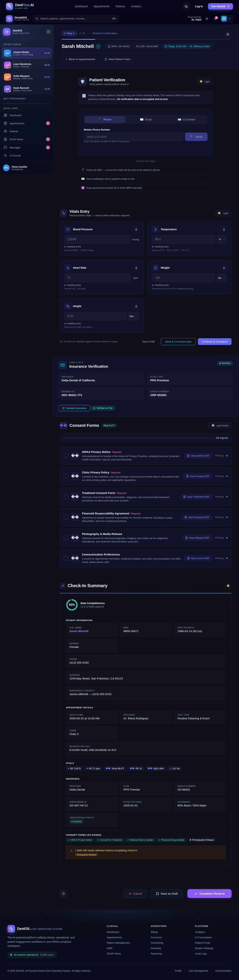
Task: Click the sun icon left of Cancel button
Action: pos(64,894)
